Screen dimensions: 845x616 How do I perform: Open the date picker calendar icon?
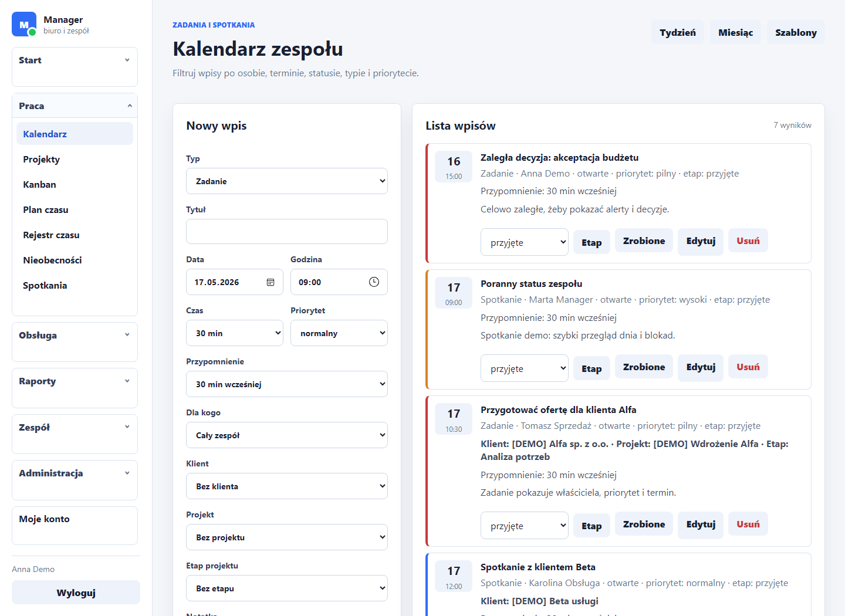(x=271, y=282)
